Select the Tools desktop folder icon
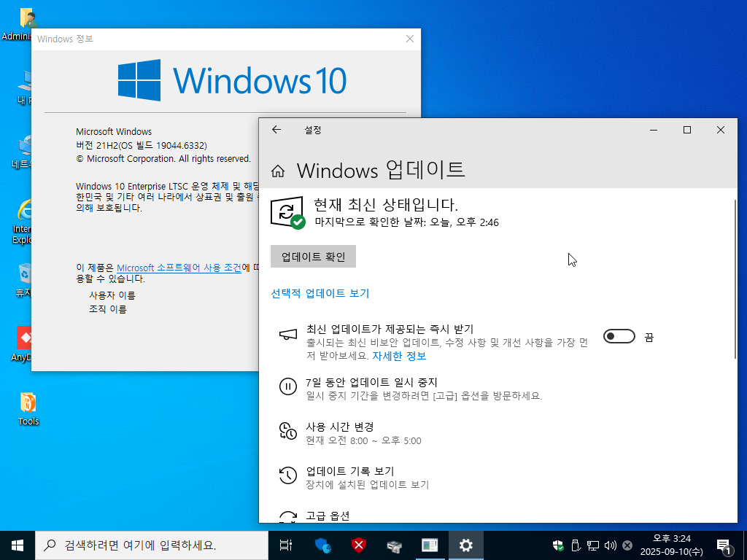Viewport: 747px width, 560px height. [x=28, y=409]
